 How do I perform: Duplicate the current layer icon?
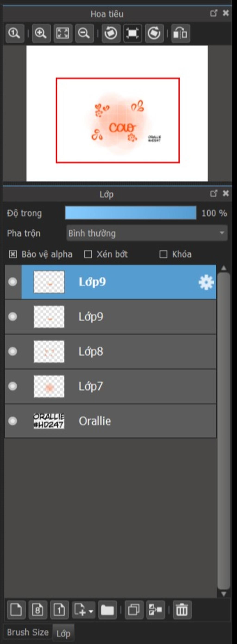pyautogui.click(x=134, y=610)
